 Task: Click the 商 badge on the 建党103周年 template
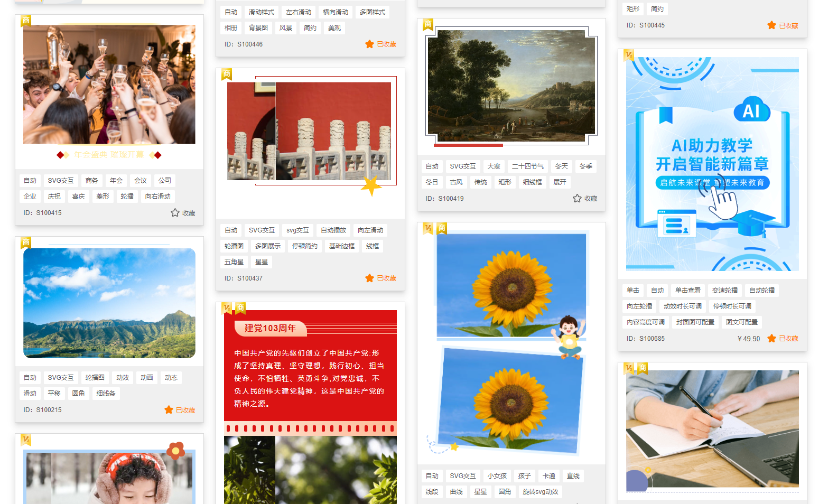pyautogui.click(x=240, y=306)
